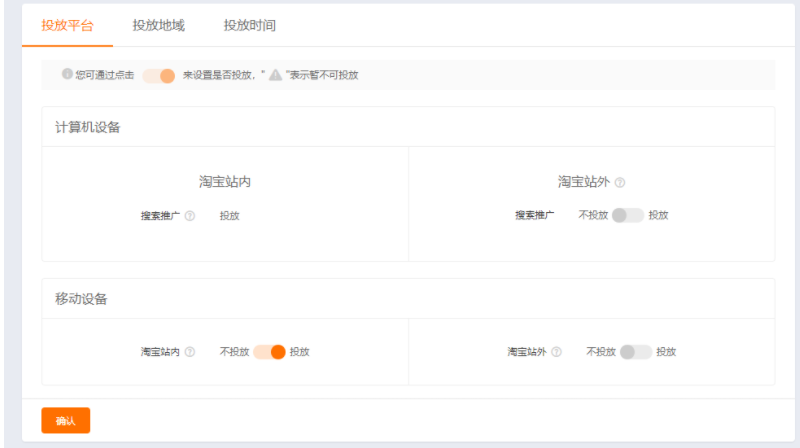Click the 淘宝站内 heading in 计算机设备
The width and height of the screenshot is (800, 448).
point(224,182)
